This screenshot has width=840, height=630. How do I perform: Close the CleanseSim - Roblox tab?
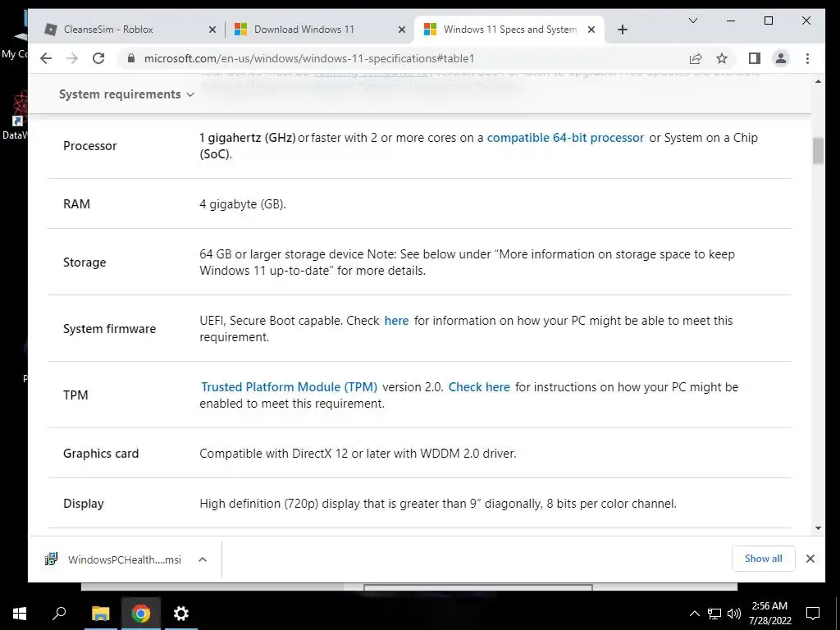coord(212,30)
